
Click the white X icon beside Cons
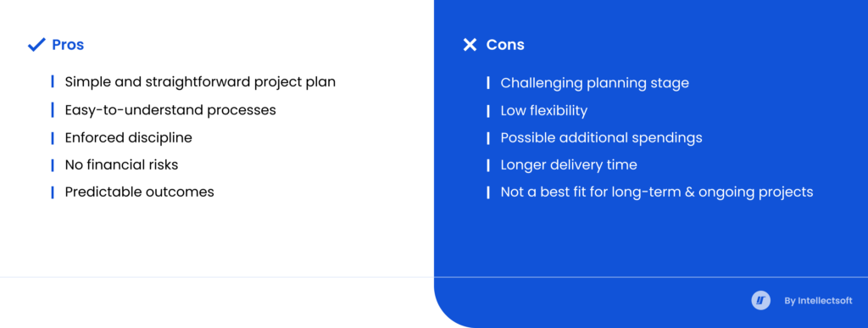coord(470,45)
